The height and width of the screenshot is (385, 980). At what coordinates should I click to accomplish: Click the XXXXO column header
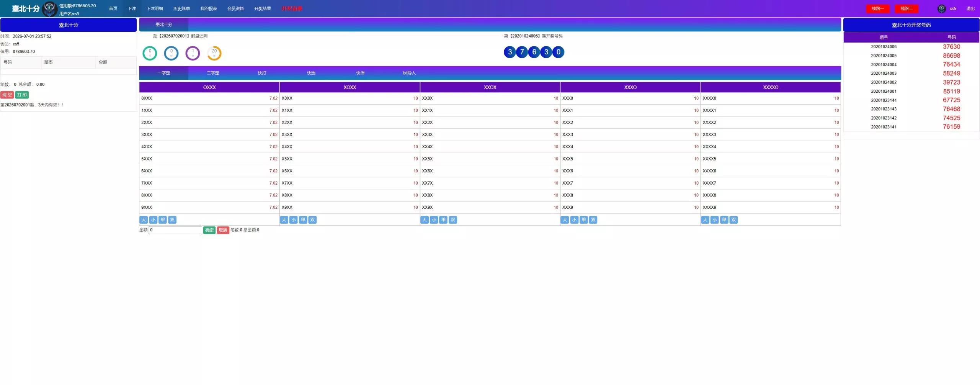[771, 87]
